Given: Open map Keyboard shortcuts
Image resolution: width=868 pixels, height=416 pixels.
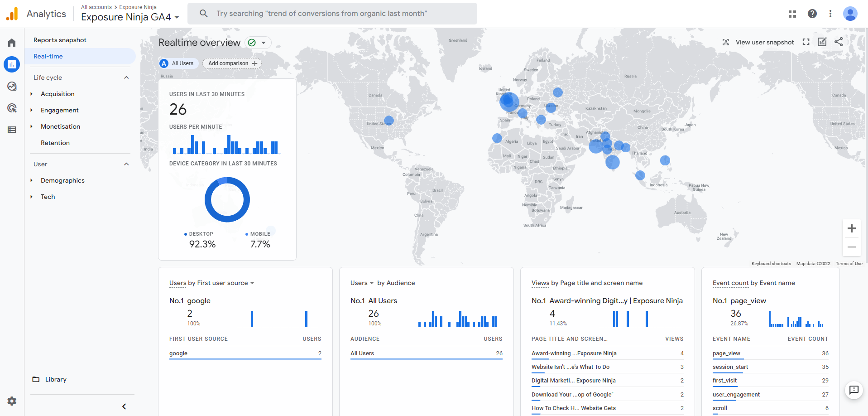Looking at the screenshot, I should point(771,263).
